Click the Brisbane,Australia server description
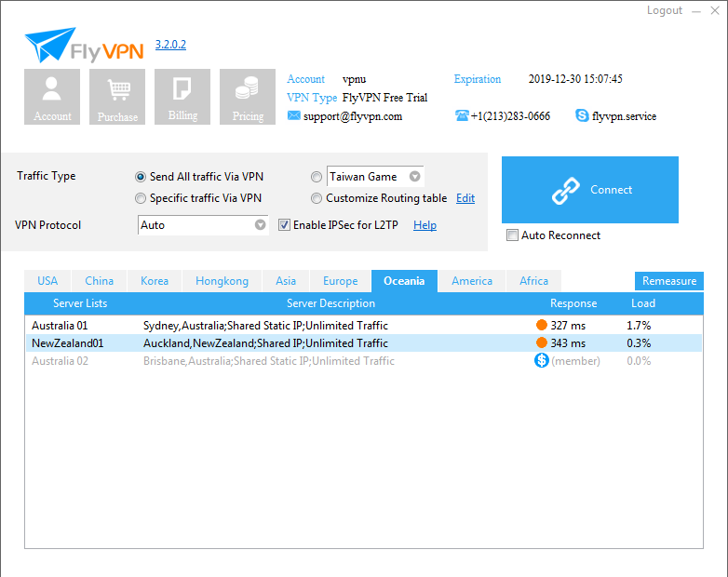The width and height of the screenshot is (728, 577). pos(269,361)
